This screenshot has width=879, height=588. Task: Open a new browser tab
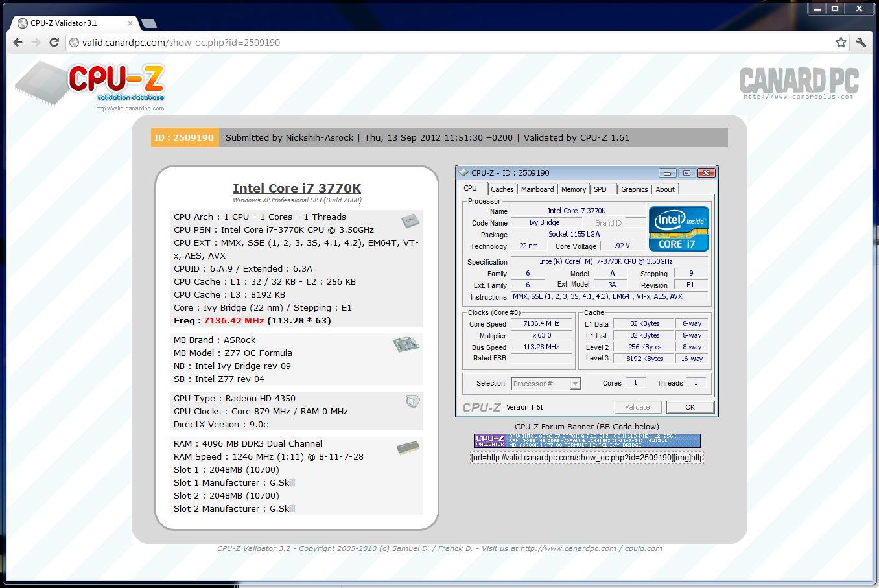point(149,23)
